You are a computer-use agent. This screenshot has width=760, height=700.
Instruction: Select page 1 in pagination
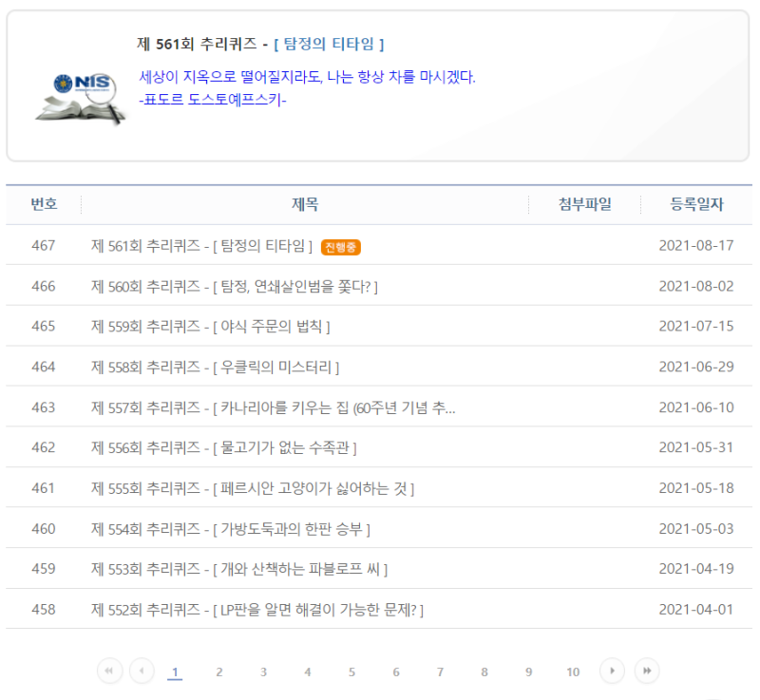point(175,672)
